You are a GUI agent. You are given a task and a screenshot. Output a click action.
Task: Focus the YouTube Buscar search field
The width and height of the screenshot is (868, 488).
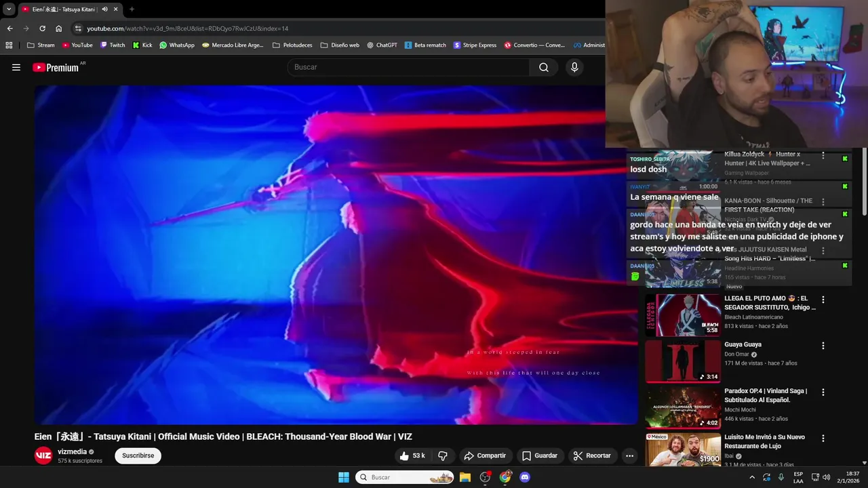point(408,67)
